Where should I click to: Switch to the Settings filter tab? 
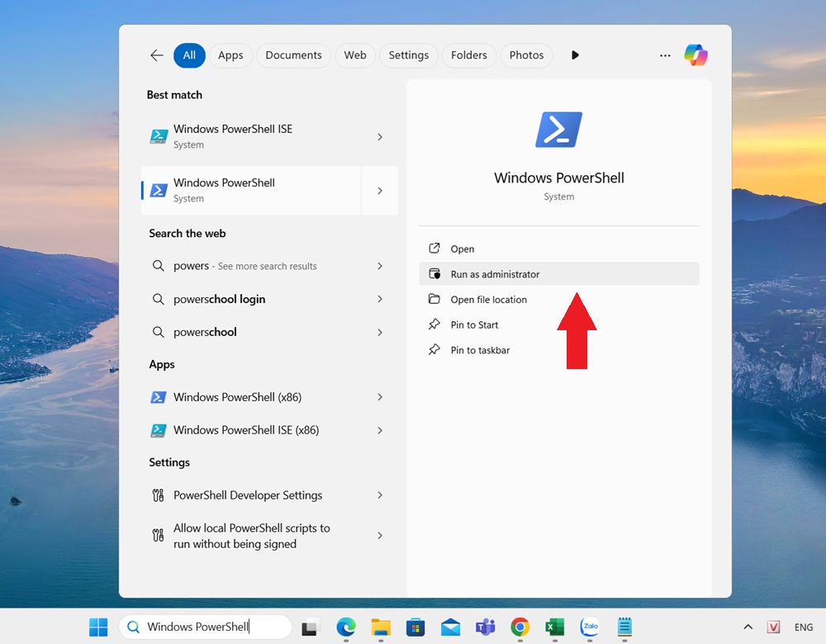(408, 55)
